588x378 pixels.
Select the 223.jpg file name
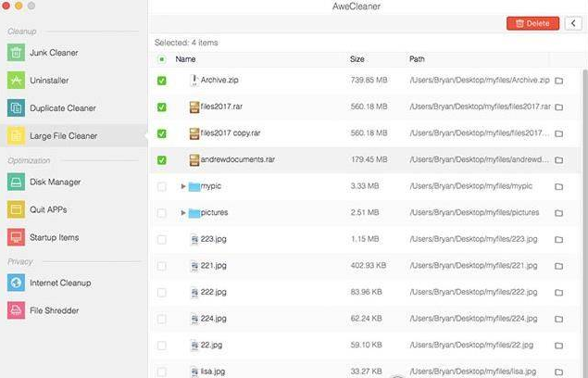213,239
